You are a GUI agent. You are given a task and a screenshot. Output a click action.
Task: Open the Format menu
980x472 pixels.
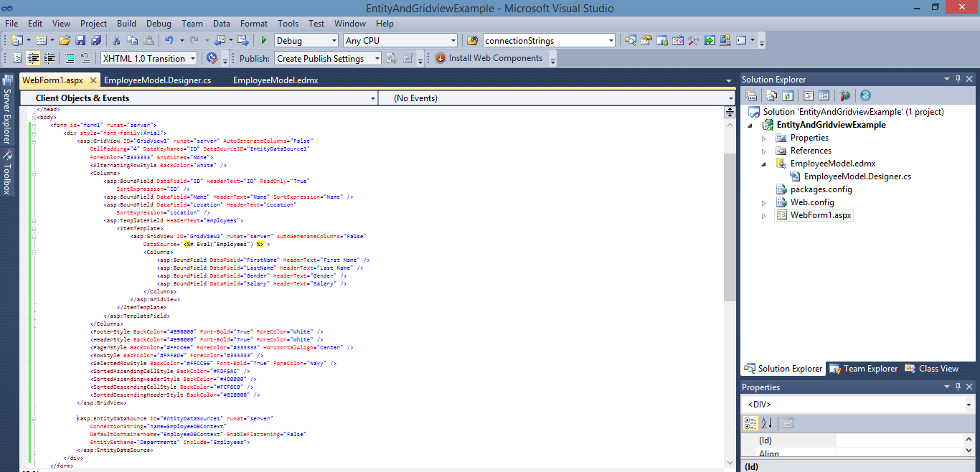(254, 23)
